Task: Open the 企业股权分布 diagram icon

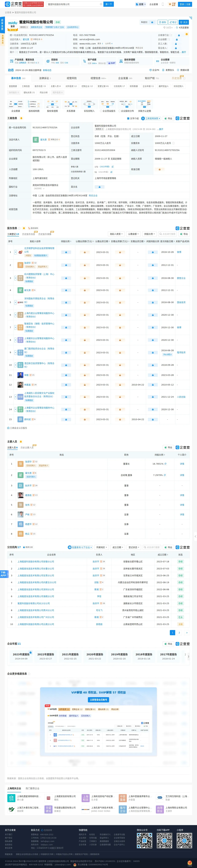Action: pyautogui.click(x=126, y=103)
